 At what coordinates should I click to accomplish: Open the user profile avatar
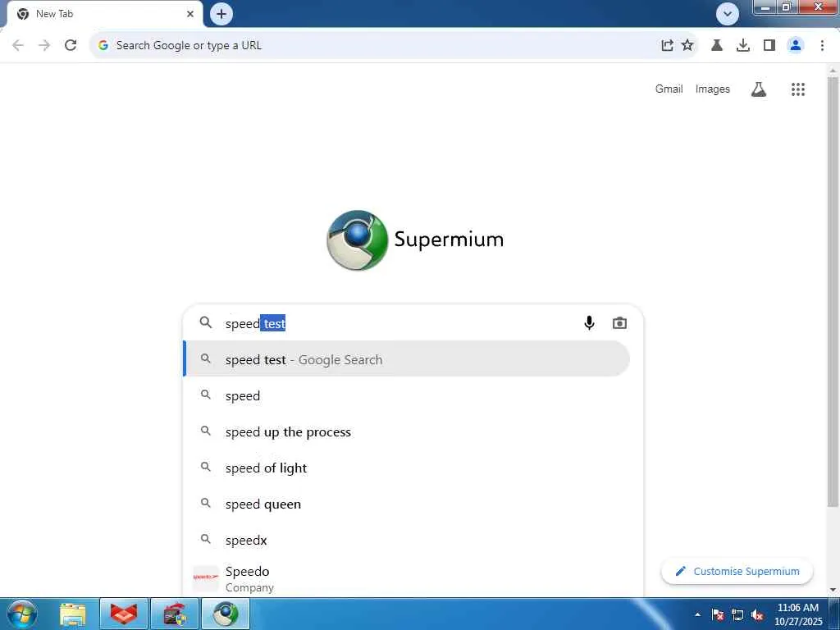796,46
